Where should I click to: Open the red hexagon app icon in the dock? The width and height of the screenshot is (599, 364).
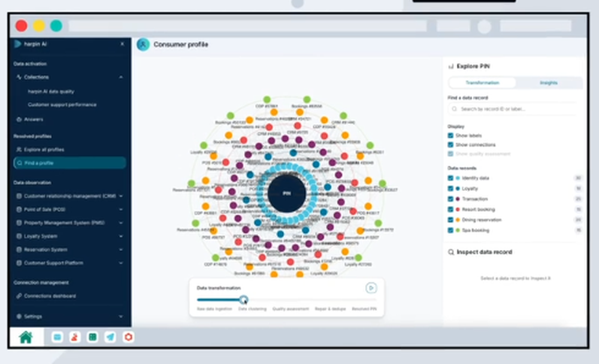(x=128, y=337)
